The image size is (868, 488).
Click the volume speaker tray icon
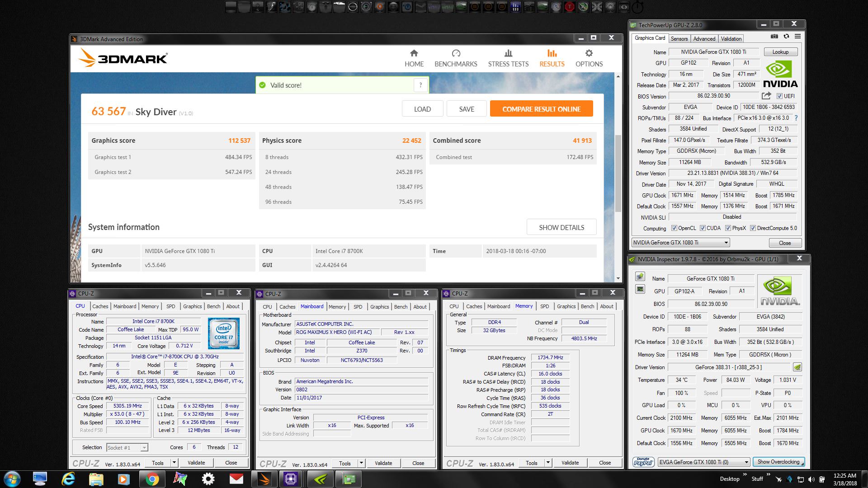click(811, 479)
